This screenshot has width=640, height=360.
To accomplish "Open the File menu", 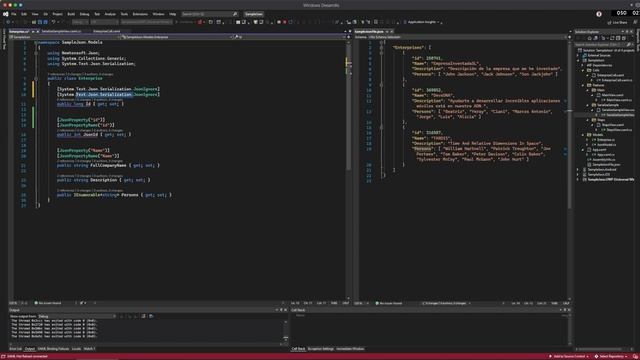I will [x=14, y=14].
